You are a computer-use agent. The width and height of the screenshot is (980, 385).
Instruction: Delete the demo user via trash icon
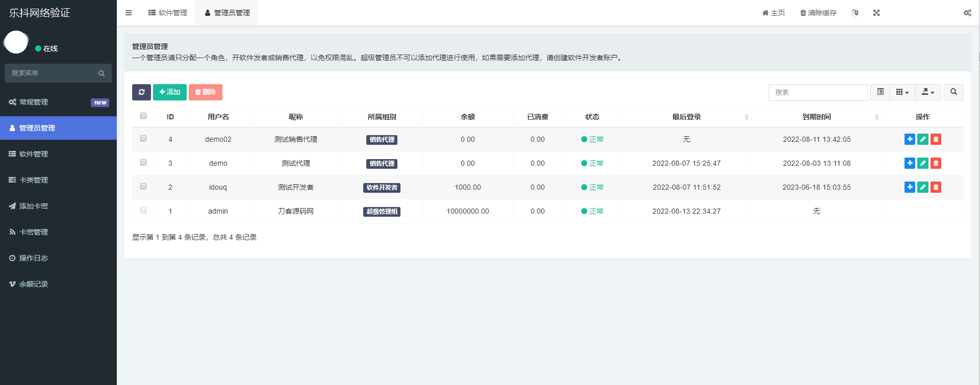click(936, 163)
